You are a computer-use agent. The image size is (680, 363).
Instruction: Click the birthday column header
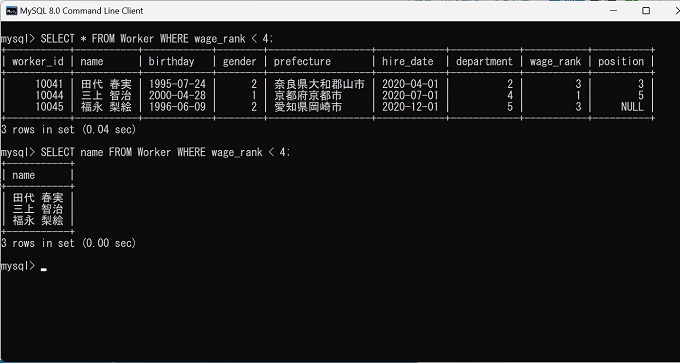coord(171,62)
